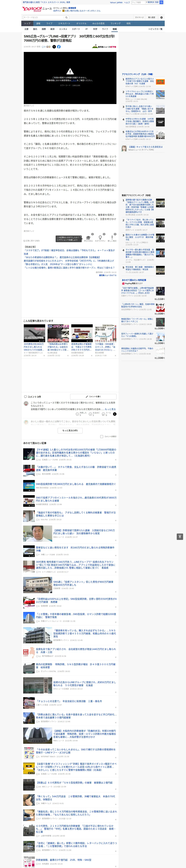
Task: Switch to the 速報 tab
Action: click(38, 23)
